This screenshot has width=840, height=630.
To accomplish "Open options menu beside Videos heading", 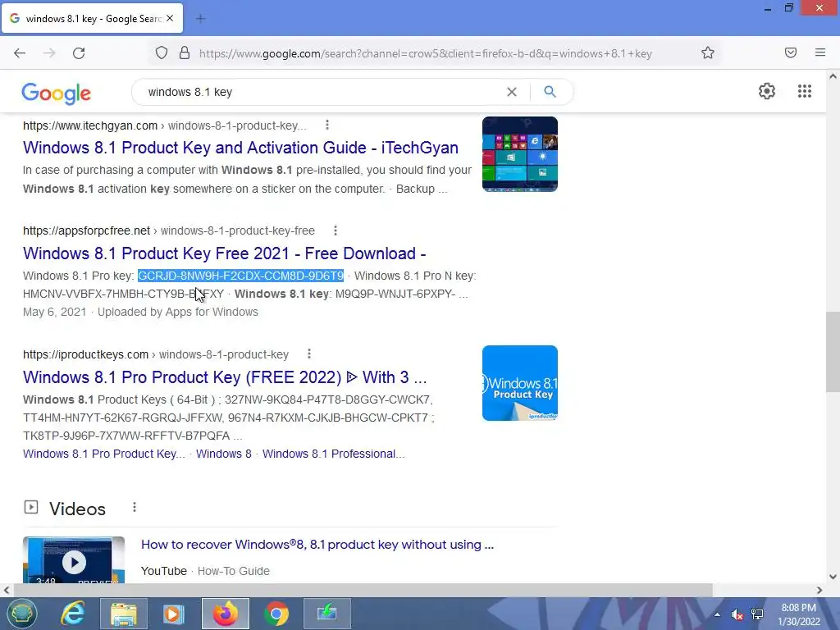I will [135, 507].
